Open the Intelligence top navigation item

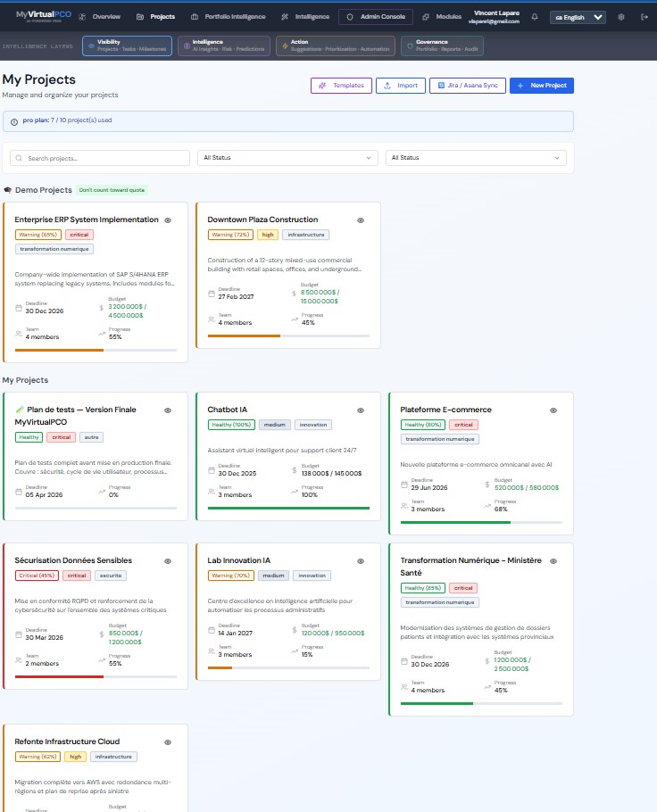click(x=305, y=17)
